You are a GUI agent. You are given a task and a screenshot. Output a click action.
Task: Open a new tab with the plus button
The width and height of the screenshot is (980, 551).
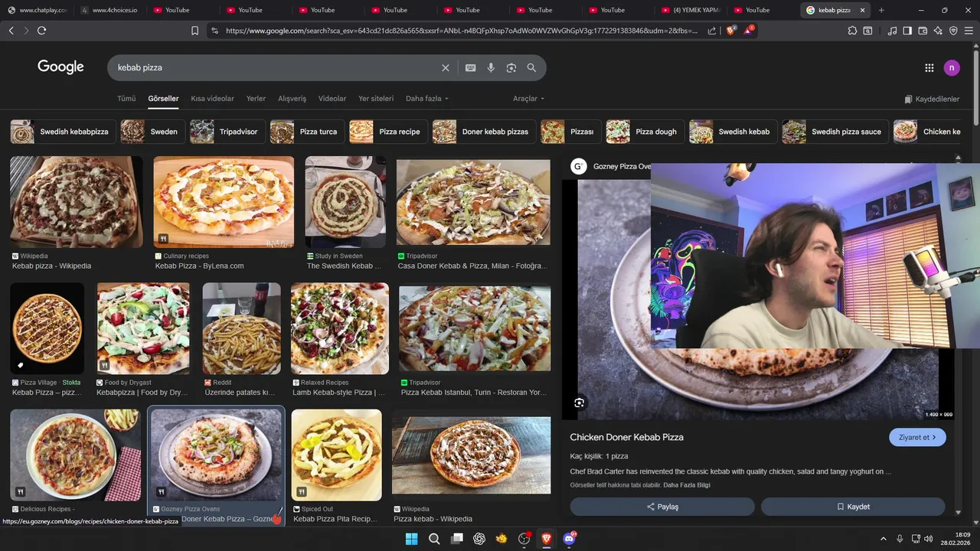[881, 10]
